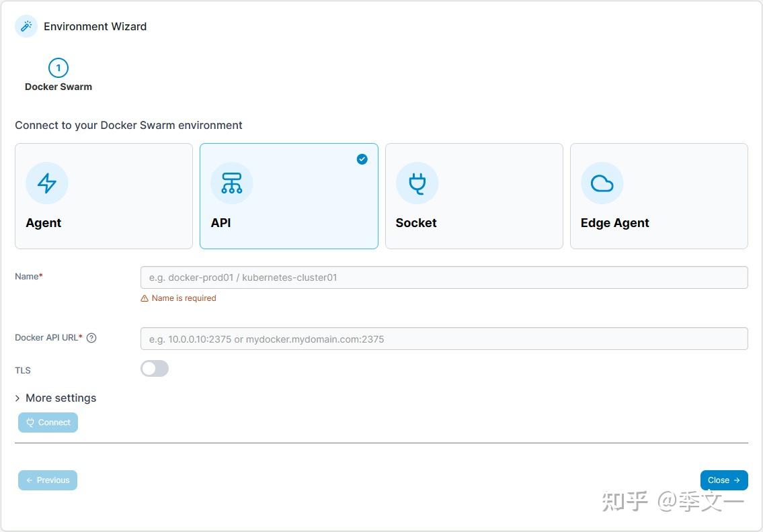This screenshot has width=763, height=532.
Task: Click the Environment Wizard magic wand icon
Action: [26, 26]
